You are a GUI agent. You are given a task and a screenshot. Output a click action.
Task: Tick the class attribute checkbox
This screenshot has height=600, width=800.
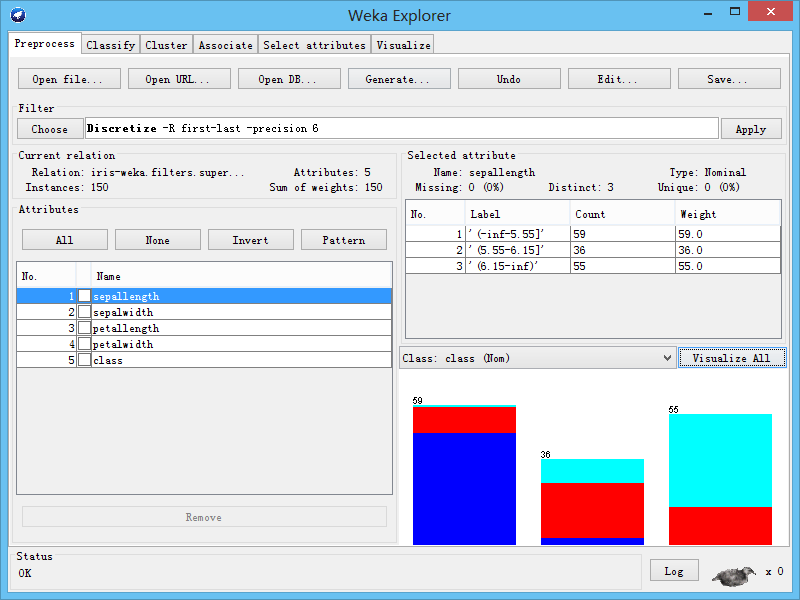pos(84,360)
